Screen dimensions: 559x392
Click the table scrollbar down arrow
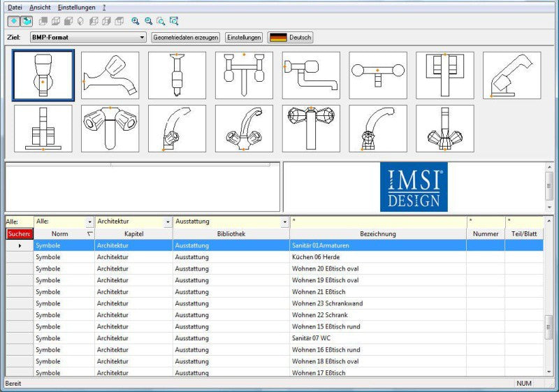(549, 372)
